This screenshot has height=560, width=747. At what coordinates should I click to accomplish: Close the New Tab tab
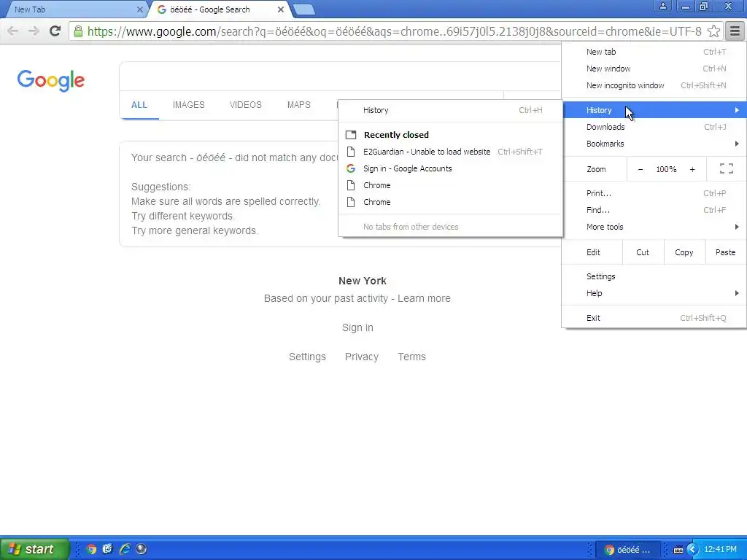point(140,9)
